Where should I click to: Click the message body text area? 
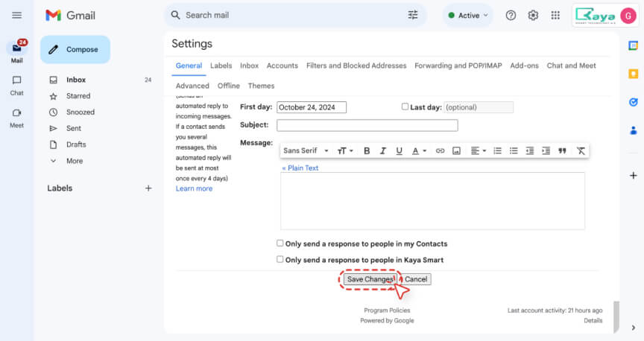pos(432,201)
